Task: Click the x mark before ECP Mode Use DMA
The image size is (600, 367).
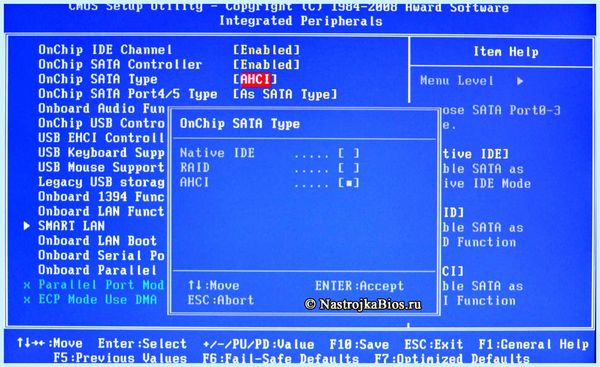Action: 26,300
